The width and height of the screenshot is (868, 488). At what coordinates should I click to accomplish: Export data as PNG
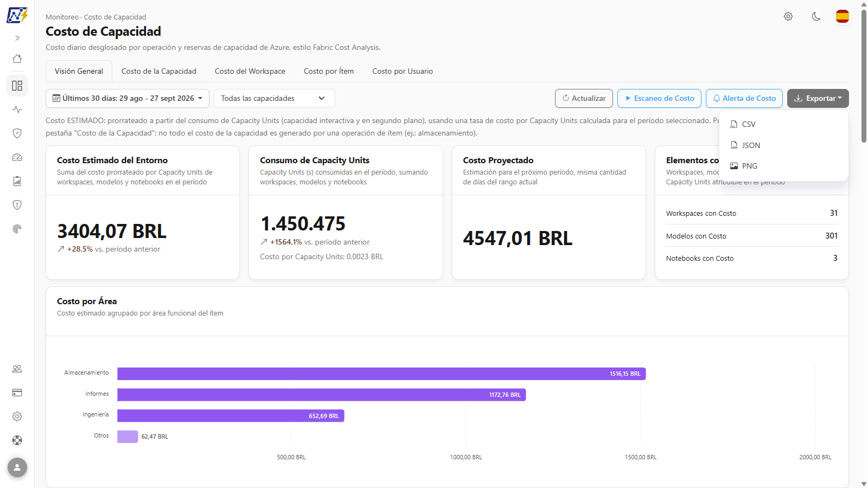tap(784, 166)
